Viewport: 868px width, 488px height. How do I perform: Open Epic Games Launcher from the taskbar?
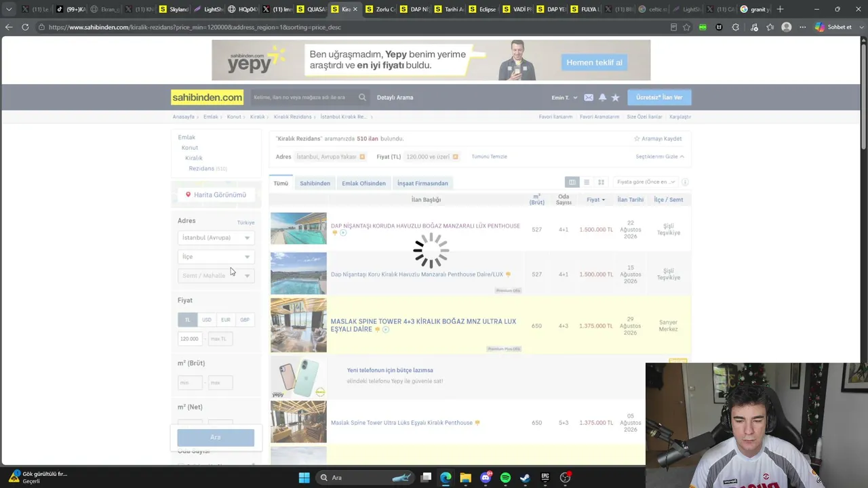(x=545, y=478)
